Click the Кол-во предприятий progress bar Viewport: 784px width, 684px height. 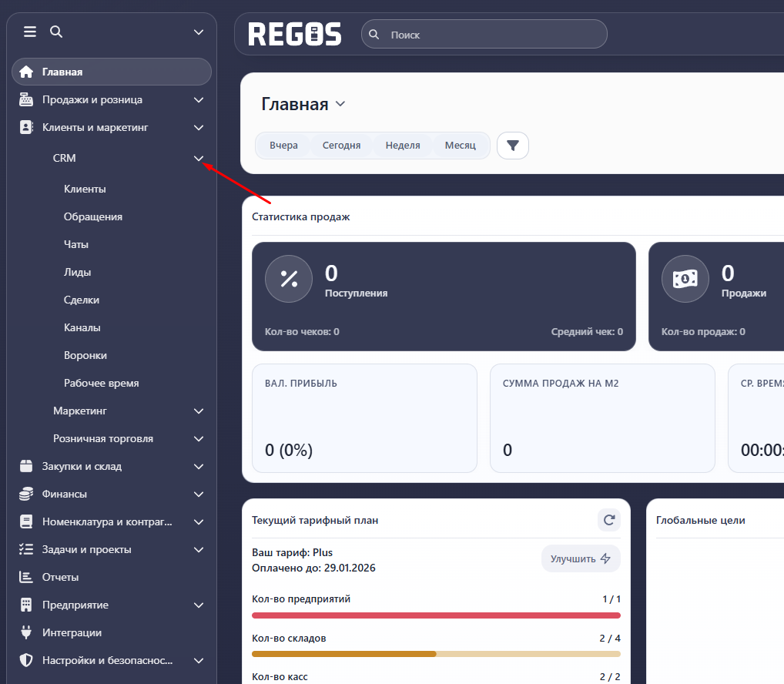[x=436, y=615]
